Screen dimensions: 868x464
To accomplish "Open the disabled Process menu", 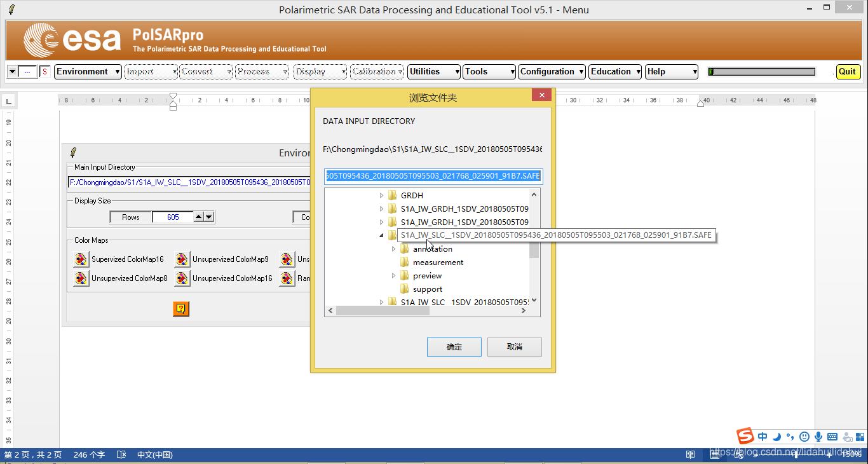I will 262,72.
